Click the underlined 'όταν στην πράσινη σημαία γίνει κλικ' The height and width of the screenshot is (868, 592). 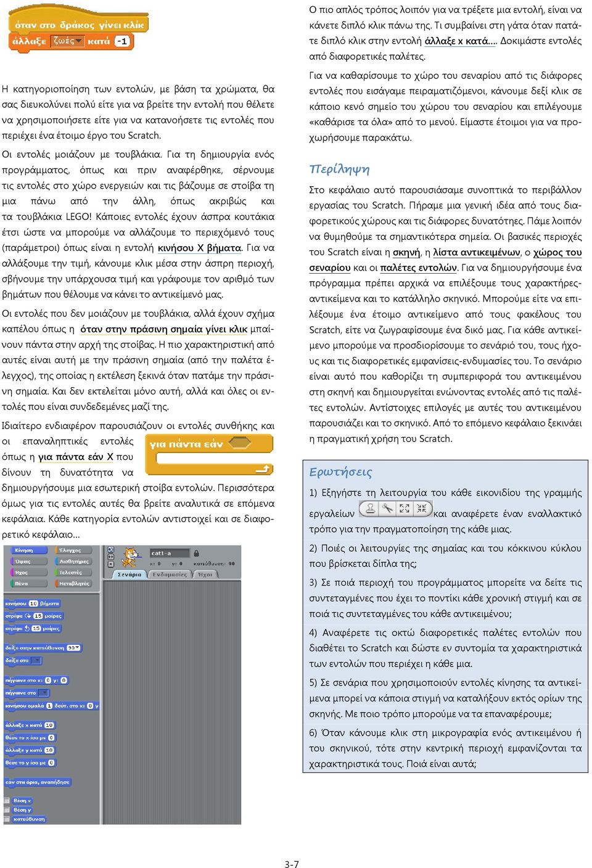pos(163,329)
